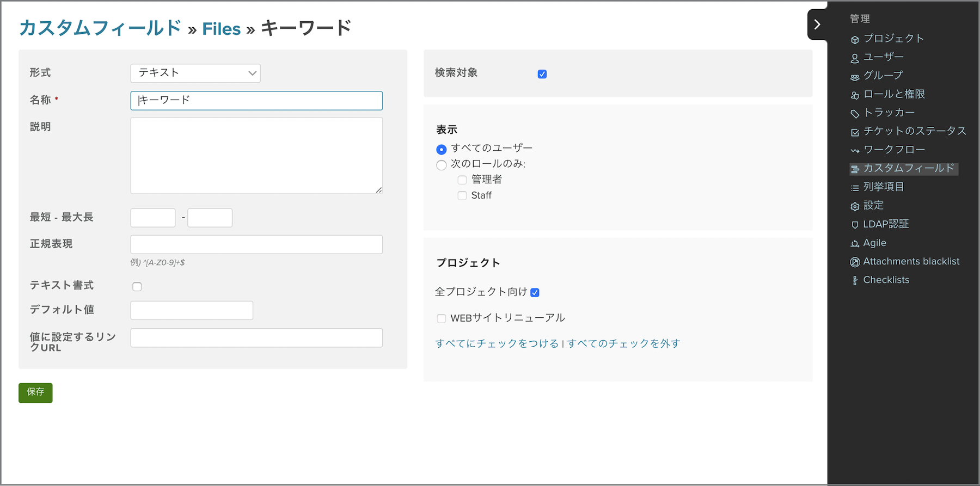This screenshot has width=980, height=486.
Task: Click the グループ people icon in sidebar
Action: click(x=855, y=77)
